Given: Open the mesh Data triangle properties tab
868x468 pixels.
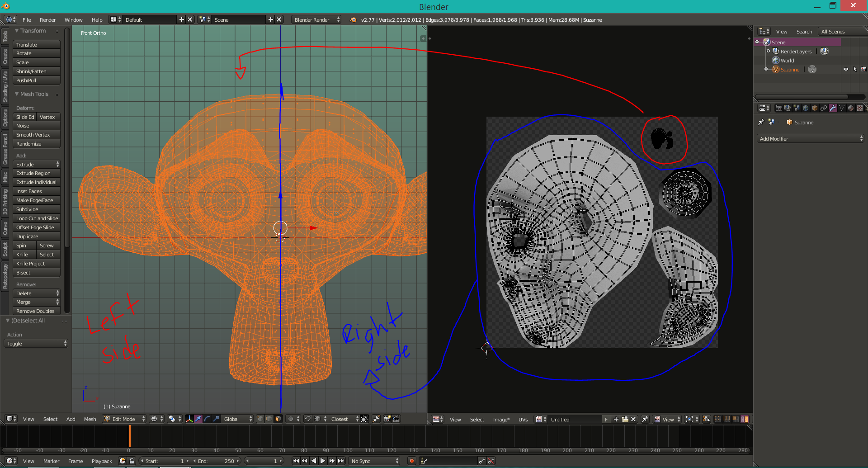Looking at the screenshot, I should tap(842, 108).
